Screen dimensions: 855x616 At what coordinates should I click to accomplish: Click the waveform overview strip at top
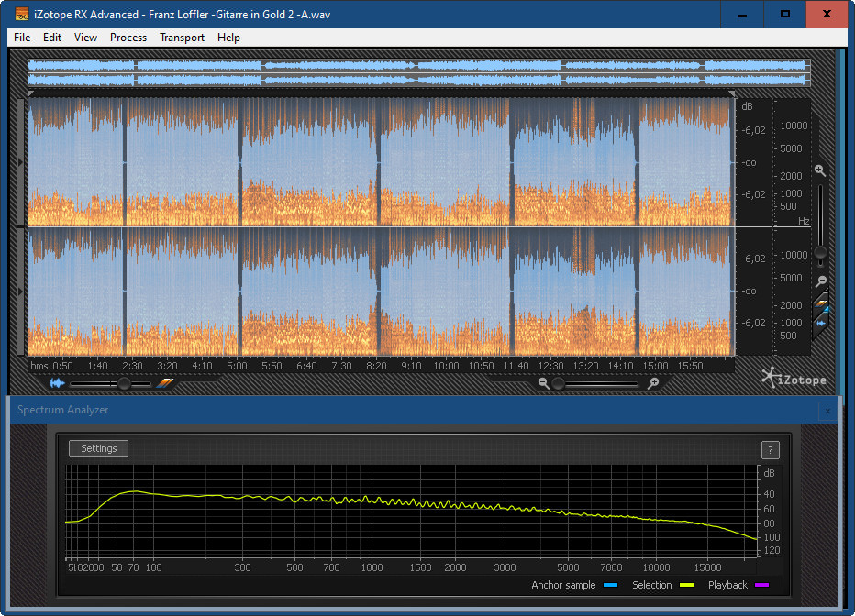click(418, 73)
